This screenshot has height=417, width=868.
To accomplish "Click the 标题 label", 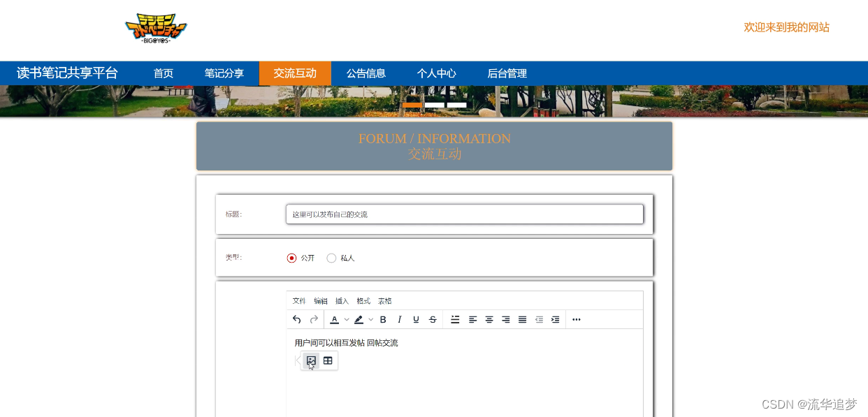I will tap(233, 214).
